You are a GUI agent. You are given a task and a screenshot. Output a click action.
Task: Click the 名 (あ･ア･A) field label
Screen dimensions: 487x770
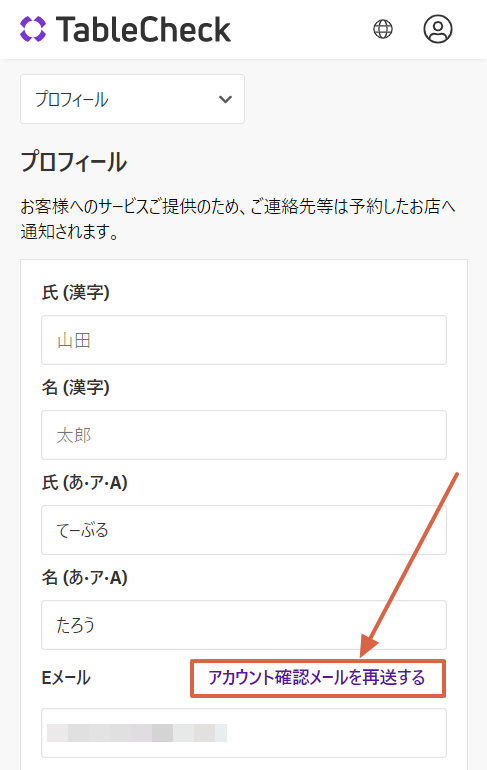click(x=84, y=577)
